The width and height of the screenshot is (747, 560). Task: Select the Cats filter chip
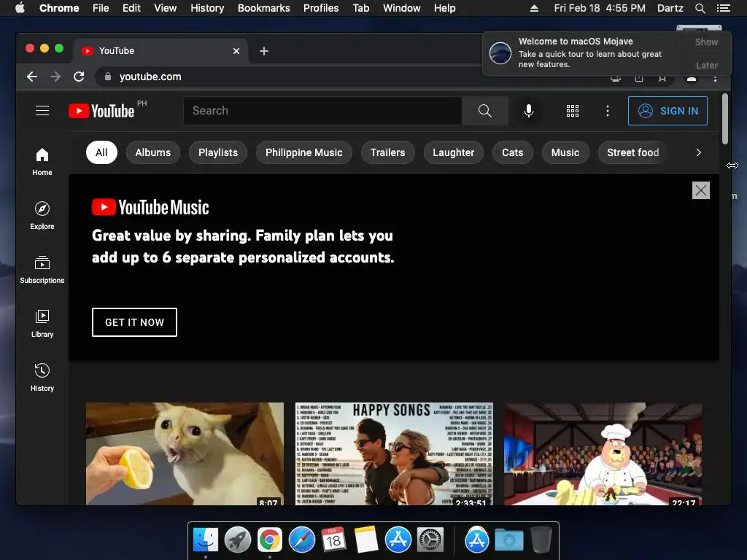click(x=513, y=152)
